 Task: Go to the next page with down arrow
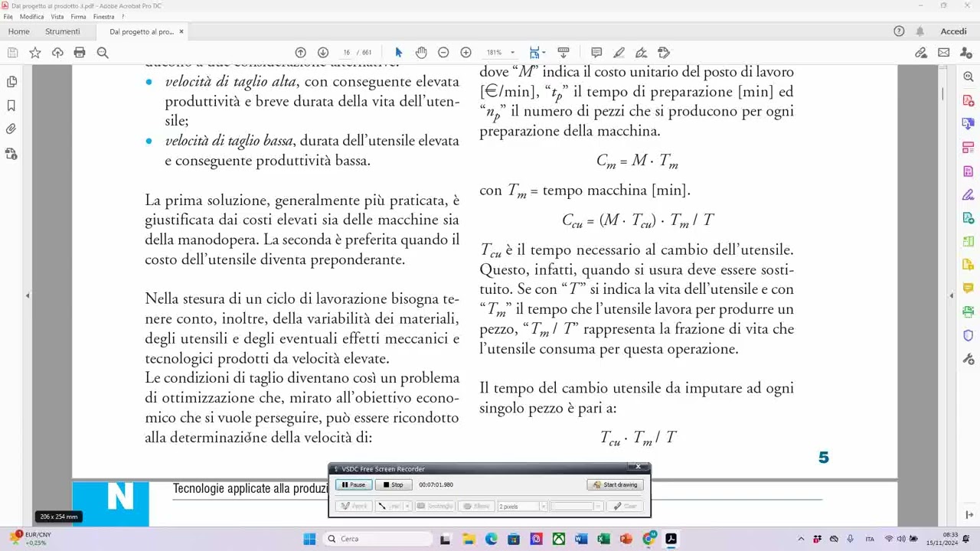[323, 53]
